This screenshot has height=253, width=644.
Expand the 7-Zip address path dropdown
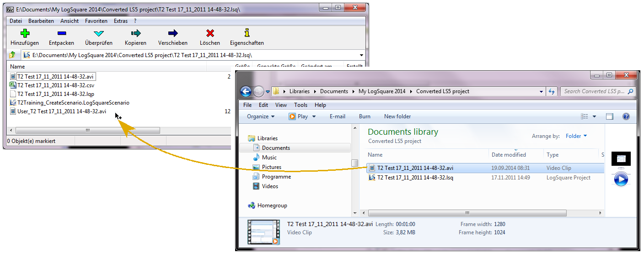click(362, 55)
